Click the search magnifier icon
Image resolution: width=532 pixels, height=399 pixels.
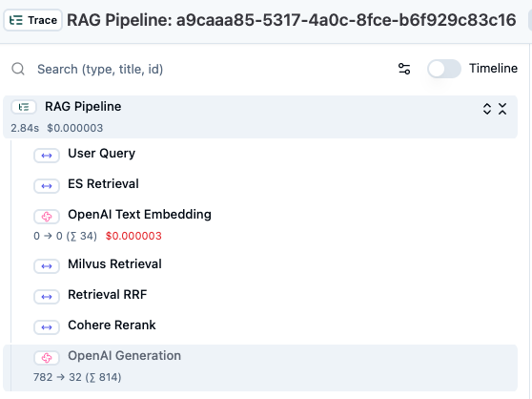18,69
